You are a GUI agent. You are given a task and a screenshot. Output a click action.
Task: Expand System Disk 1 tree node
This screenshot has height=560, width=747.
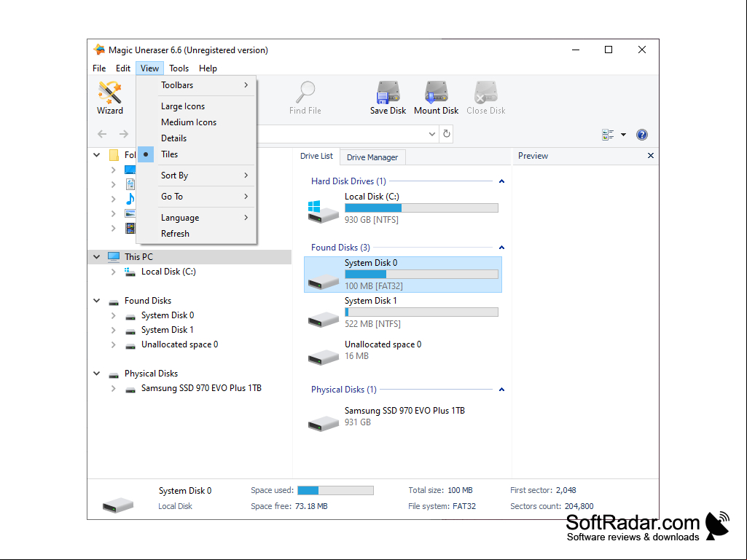[114, 330]
